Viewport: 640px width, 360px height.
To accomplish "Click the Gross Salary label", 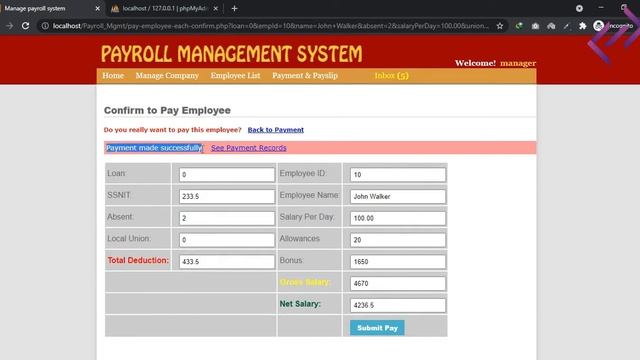I will [x=305, y=282].
